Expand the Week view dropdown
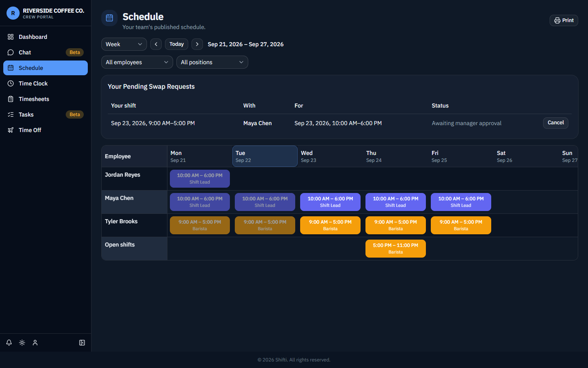588x368 pixels. coord(124,44)
